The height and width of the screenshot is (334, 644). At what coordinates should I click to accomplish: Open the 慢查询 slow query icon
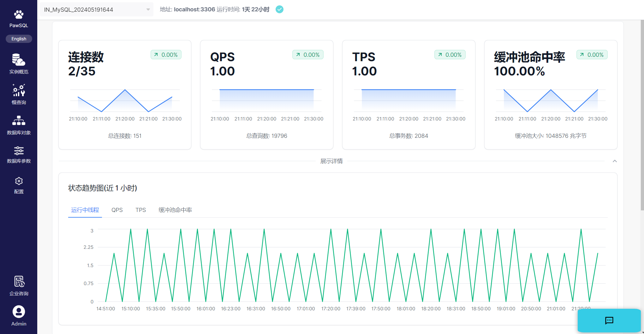pos(19,91)
